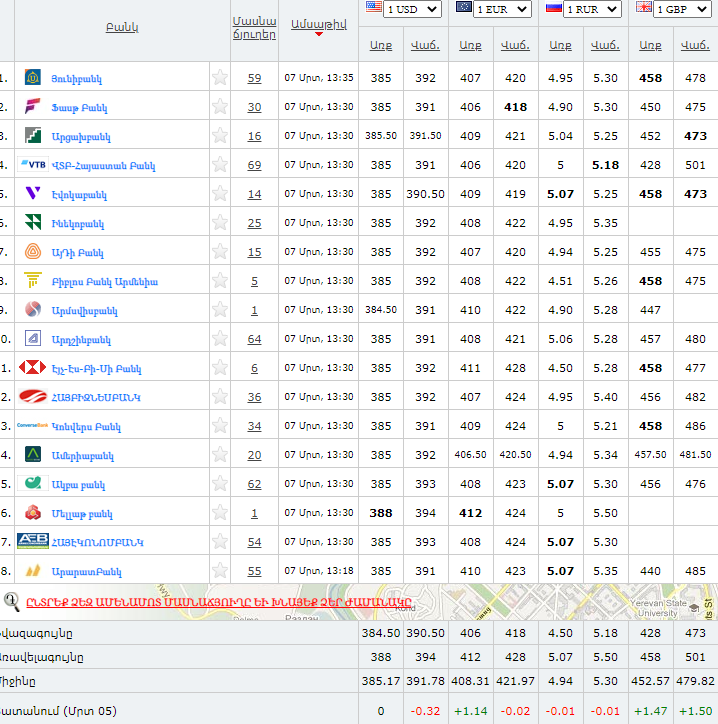
Task: Click the AraratBank logo icon
Action: click(33, 571)
